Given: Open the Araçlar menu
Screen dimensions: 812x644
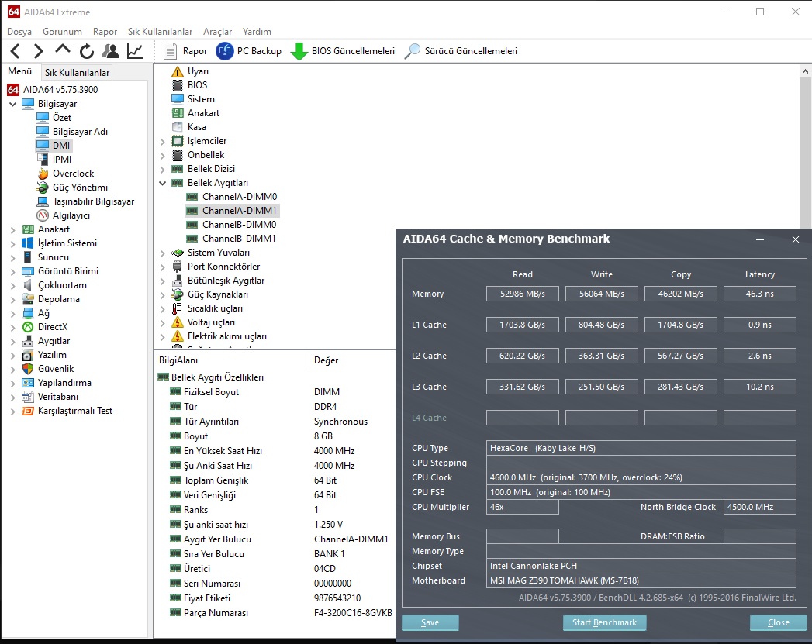Looking at the screenshot, I should (x=217, y=32).
